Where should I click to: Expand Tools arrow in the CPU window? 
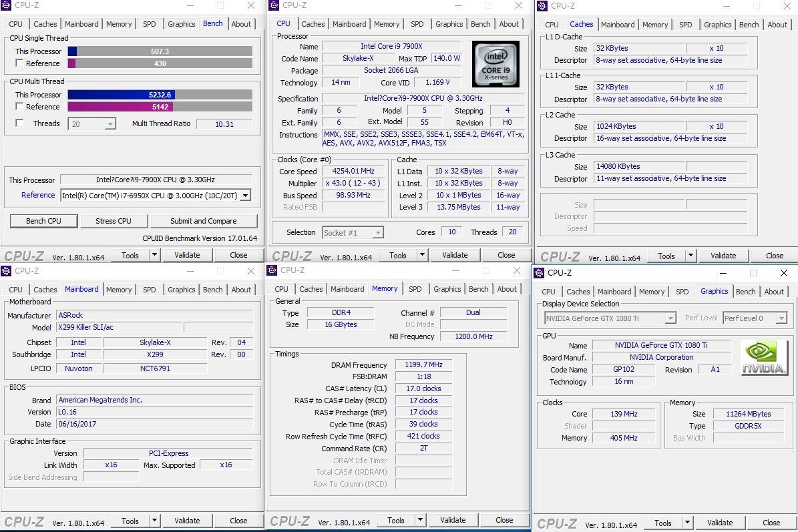[422, 255]
